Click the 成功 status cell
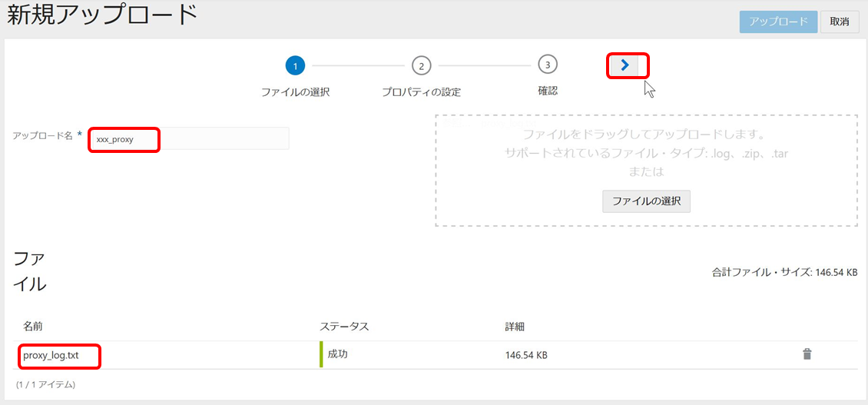This screenshot has height=405, width=868. tap(338, 354)
